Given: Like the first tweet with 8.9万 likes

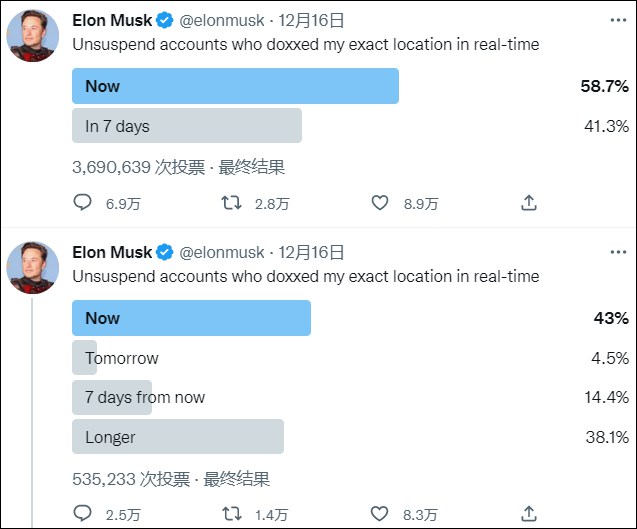Looking at the screenshot, I should (x=380, y=203).
